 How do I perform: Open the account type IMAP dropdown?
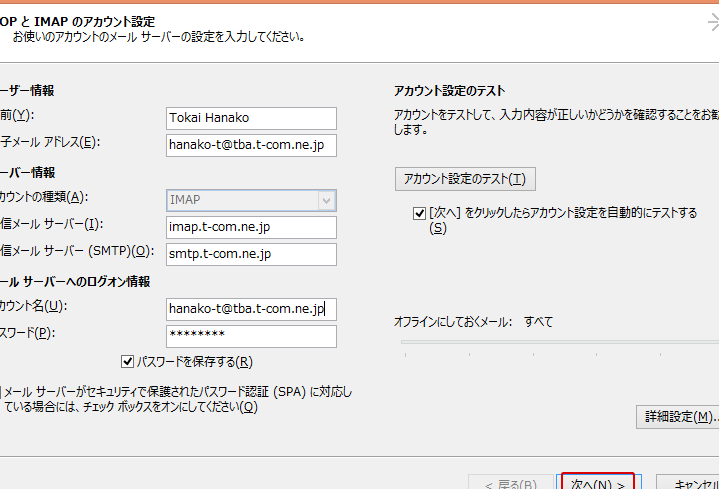click(x=251, y=200)
